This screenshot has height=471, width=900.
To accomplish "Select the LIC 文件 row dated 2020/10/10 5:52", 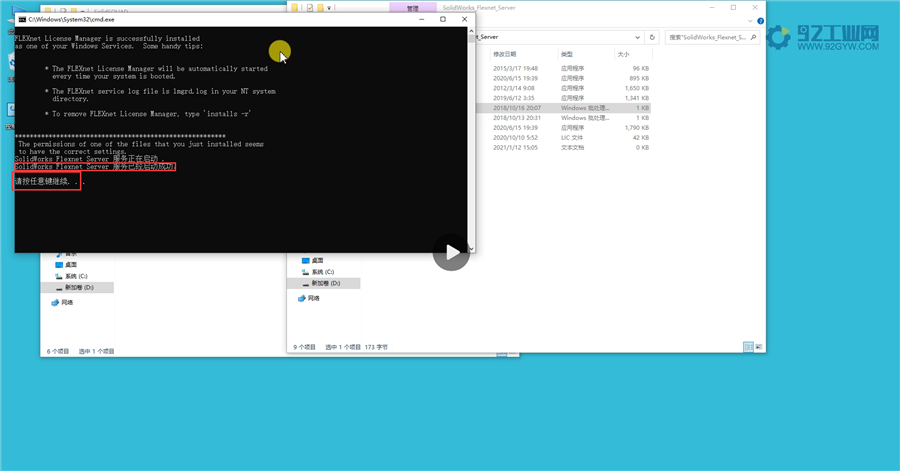I will click(564, 138).
